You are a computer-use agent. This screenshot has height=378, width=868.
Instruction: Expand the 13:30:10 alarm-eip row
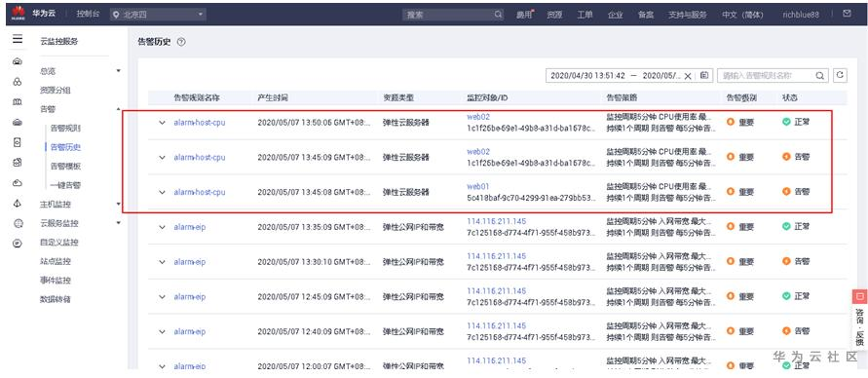162,262
